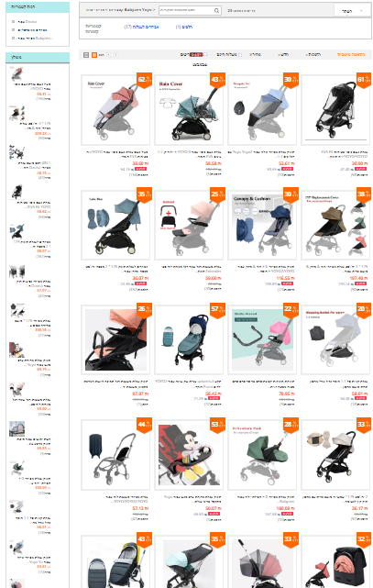Sort by the orange highlighted best match tab
The image size is (373, 588).
[351, 55]
